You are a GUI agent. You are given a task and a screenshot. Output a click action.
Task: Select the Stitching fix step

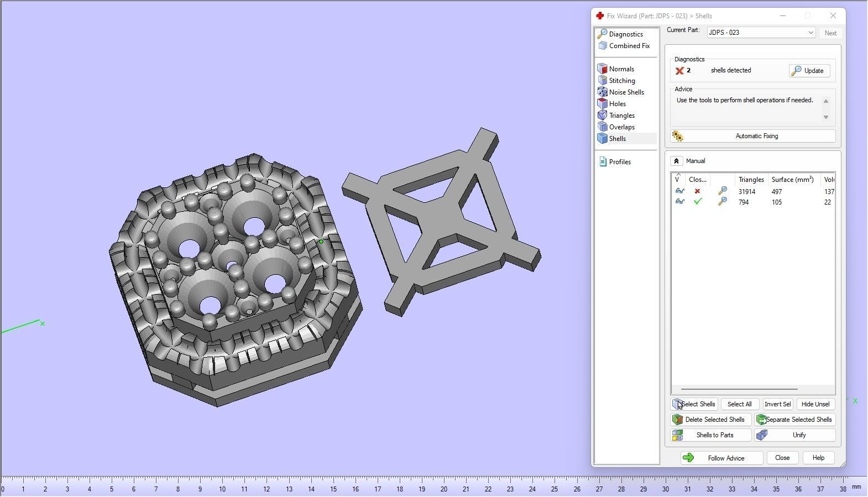pyautogui.click(x=622, y=81)
